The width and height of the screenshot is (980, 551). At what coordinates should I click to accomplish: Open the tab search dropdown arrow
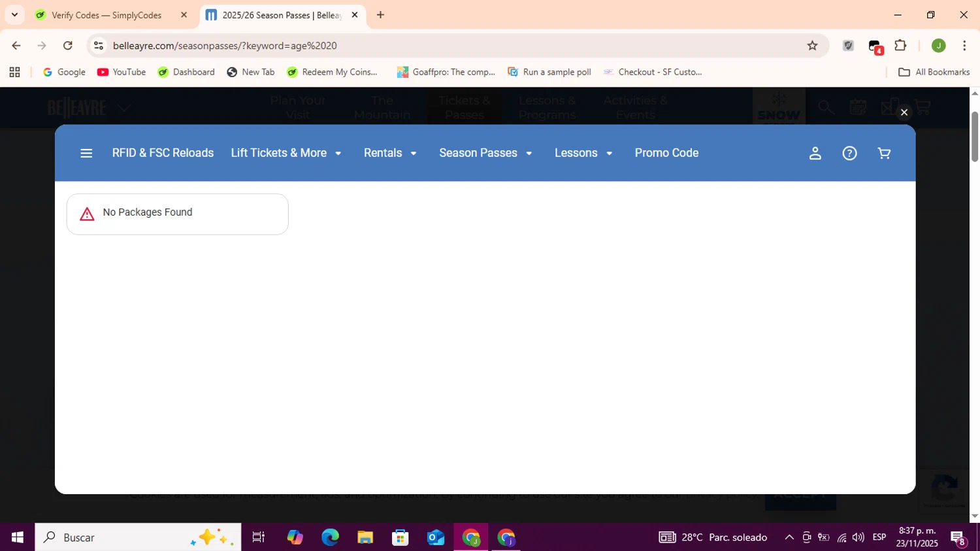14,15
